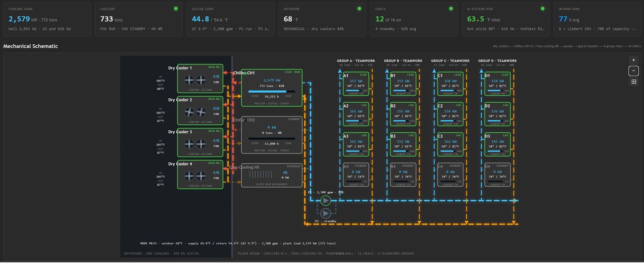Click the "BYPASSED" tag on Free-Cooling HX

[293, 166]
